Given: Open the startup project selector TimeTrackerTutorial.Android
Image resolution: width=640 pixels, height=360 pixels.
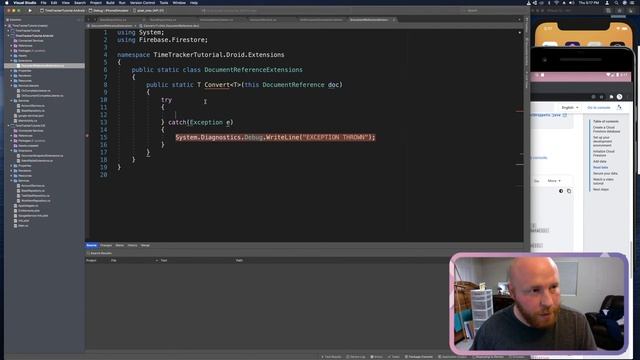Looking at the screenshot, I should [x=62, y=11].
